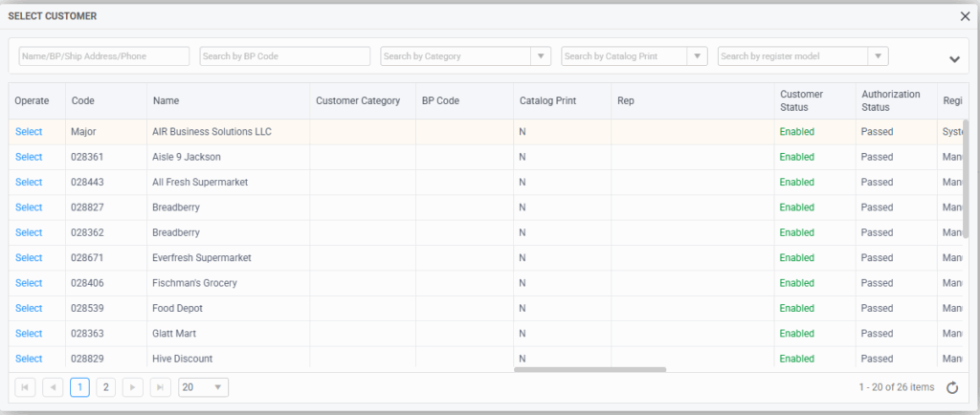Select the AIR Business Solutions LLC customer
Screen dimensions: 980x415
[29, 132]
